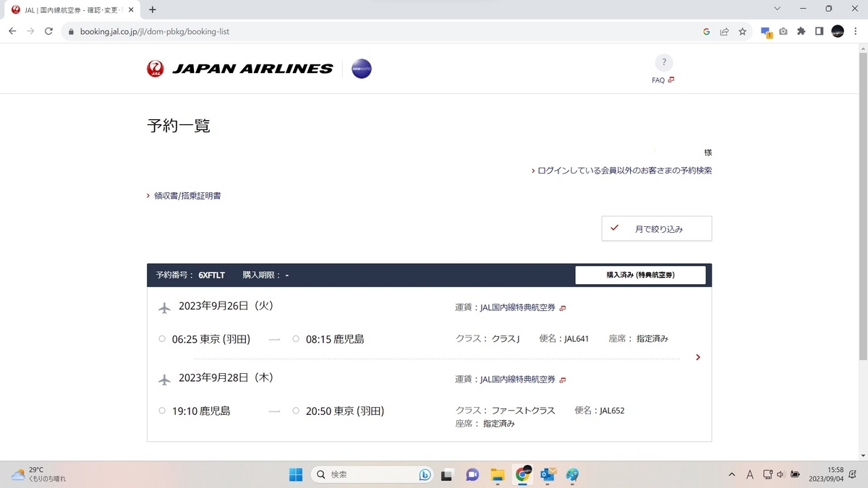Image resolution: width=868 pixels, height=488 pixels.
Task: Open the blue chat extension icon
Action: click(x=766, y=32)
